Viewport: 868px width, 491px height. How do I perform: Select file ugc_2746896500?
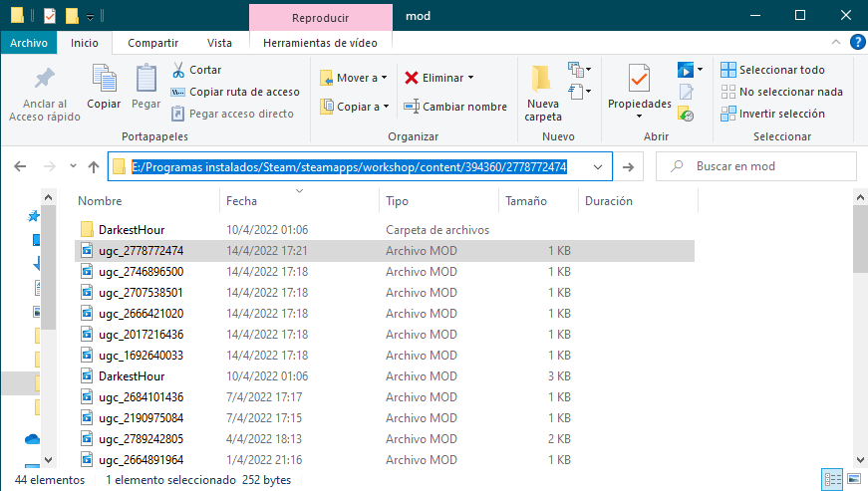point(385,272)
